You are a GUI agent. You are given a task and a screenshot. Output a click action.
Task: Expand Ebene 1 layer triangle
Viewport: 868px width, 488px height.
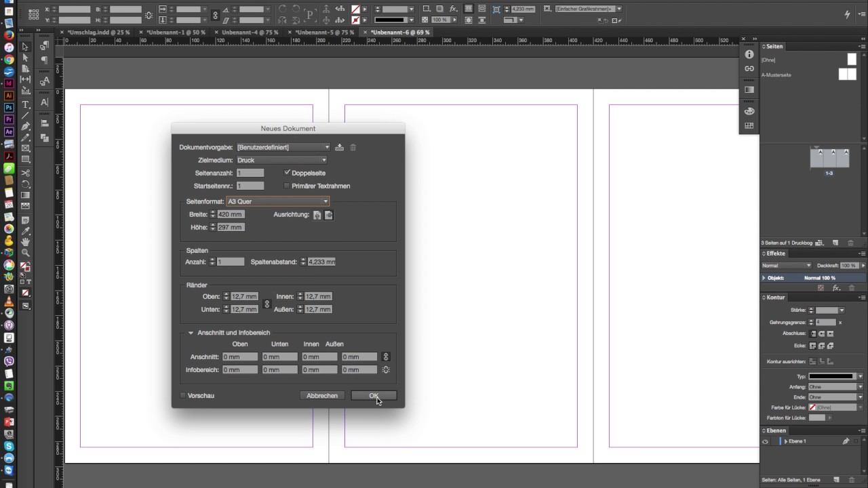tap(786, 441)
